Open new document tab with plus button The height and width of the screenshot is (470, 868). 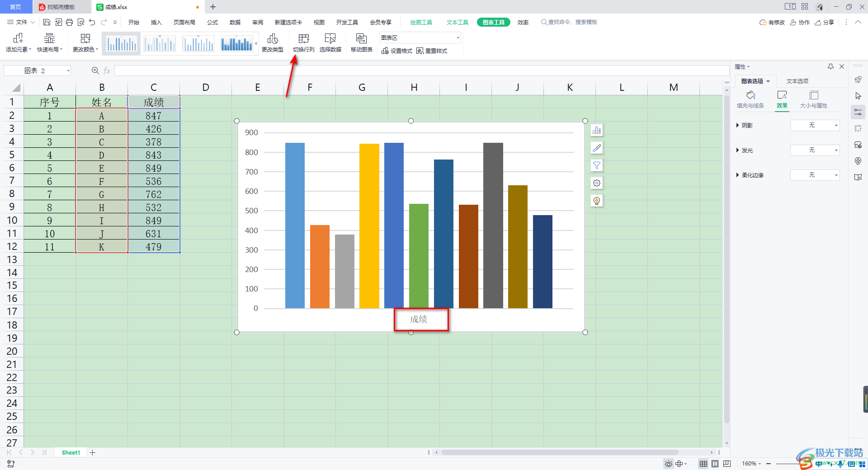(213, 7)
